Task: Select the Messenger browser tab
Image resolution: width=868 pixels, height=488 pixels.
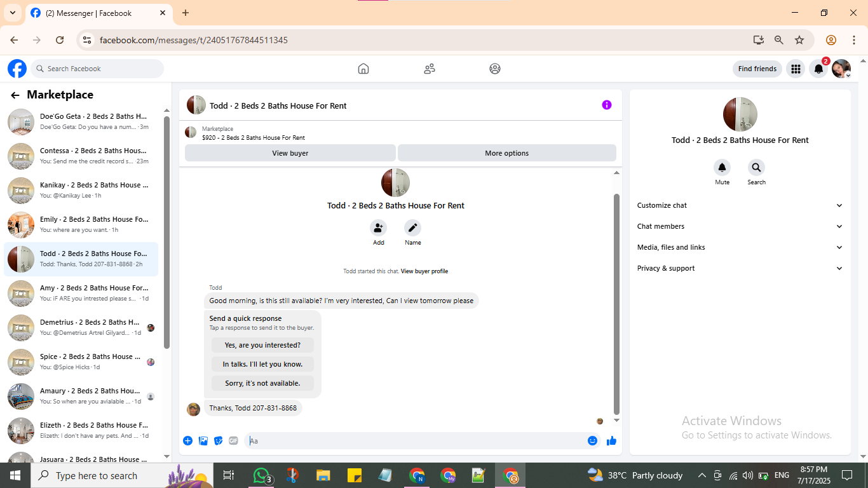Action: point(98,13)
